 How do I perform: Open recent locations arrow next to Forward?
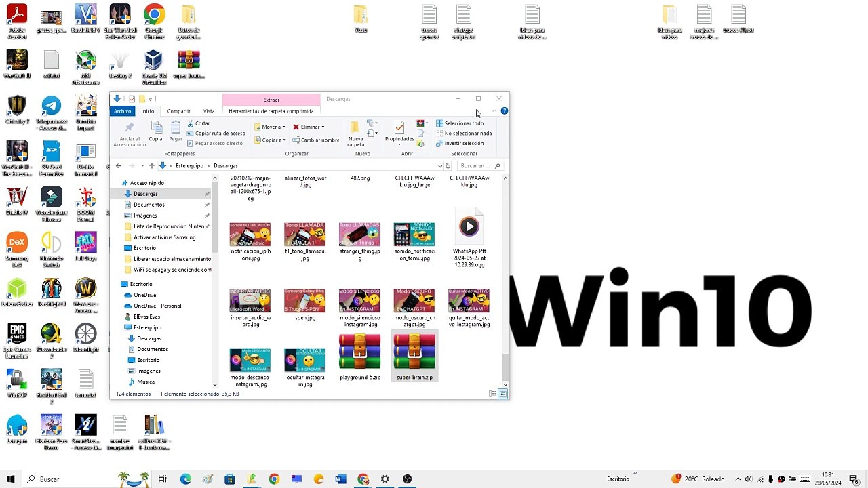coord(142,165)
